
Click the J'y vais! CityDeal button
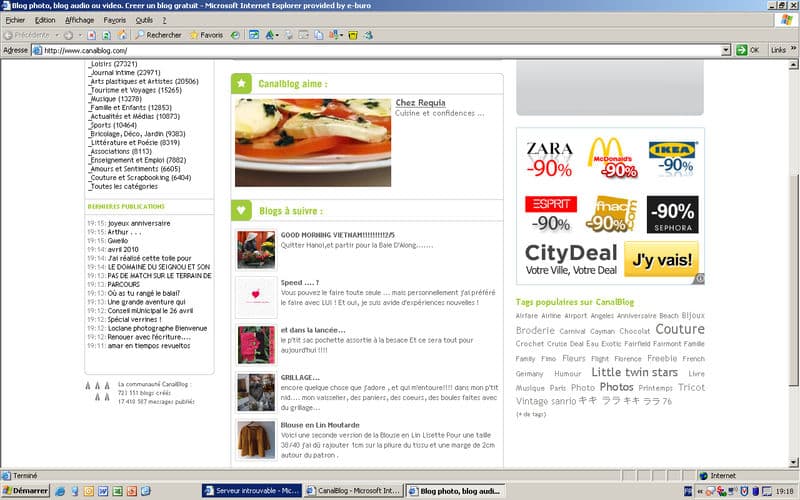point(661,259)
